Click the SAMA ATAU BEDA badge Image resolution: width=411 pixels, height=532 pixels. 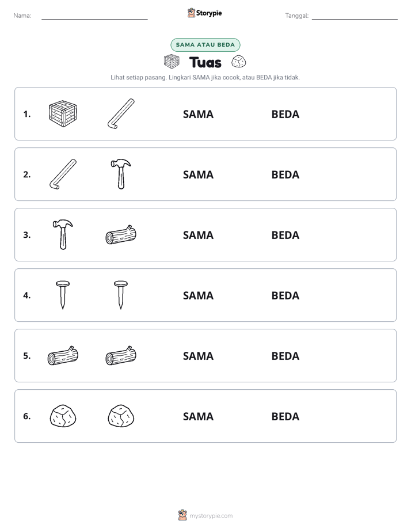click(205, 45)
